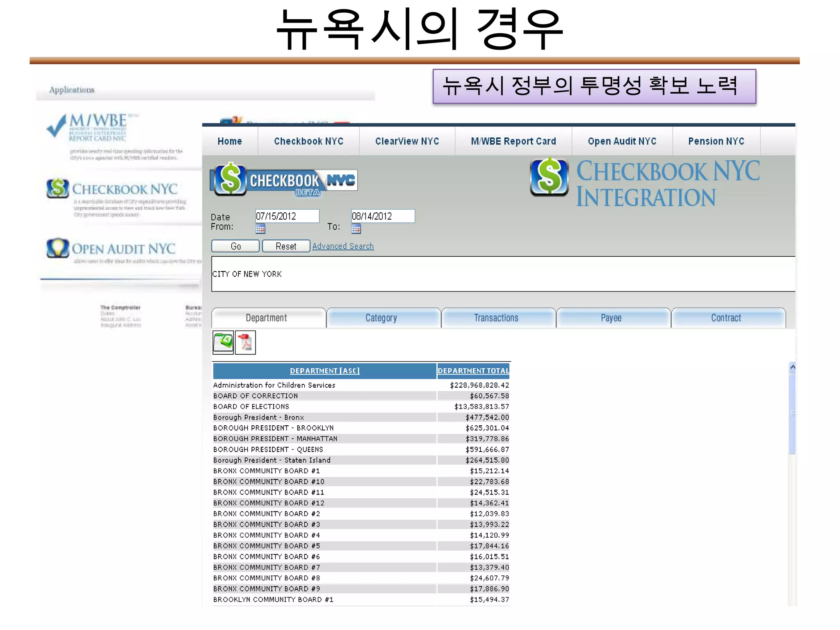Viewport: 840px width, 630px height.
Task: Select the BOROUGH PRESIDENT - MANHATTAN row
Action: [361, 438]
